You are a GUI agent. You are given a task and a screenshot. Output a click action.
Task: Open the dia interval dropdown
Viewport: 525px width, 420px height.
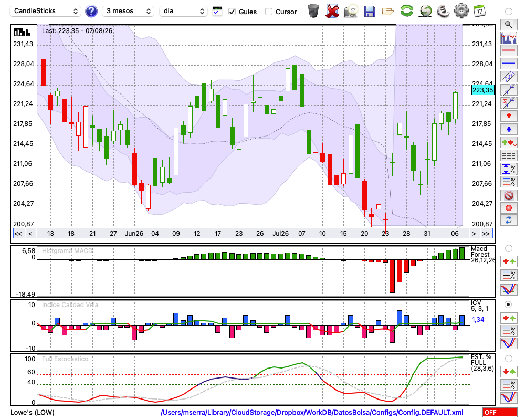pos(183,11)
